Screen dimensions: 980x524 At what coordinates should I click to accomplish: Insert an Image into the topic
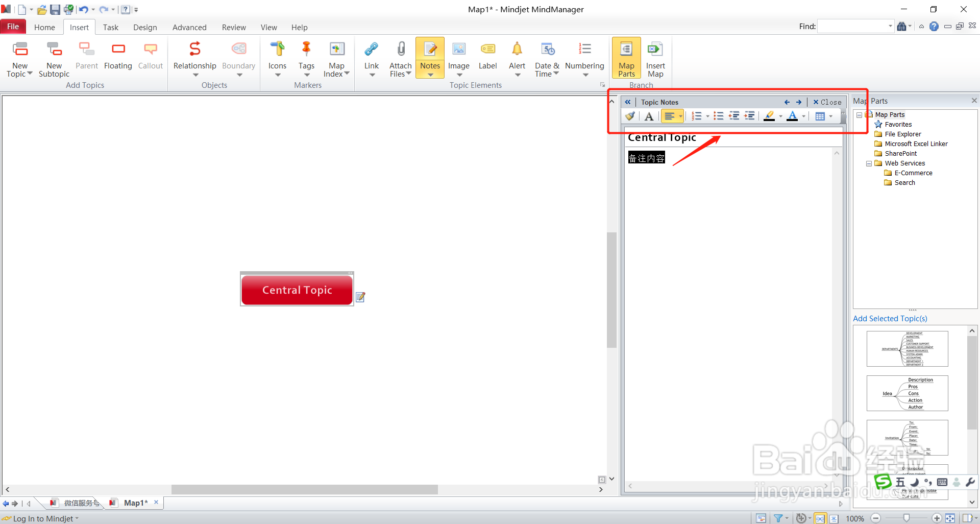point(459,59)
